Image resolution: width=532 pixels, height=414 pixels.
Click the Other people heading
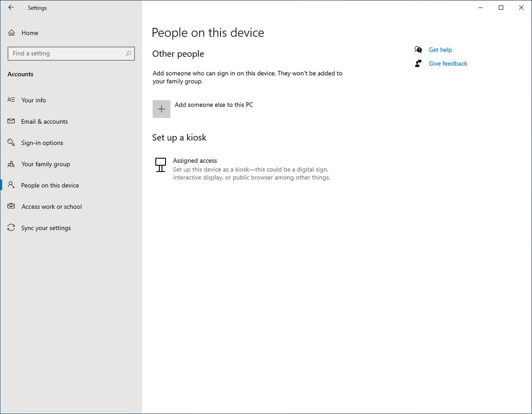pyautogui.click(x=178, y=54)
